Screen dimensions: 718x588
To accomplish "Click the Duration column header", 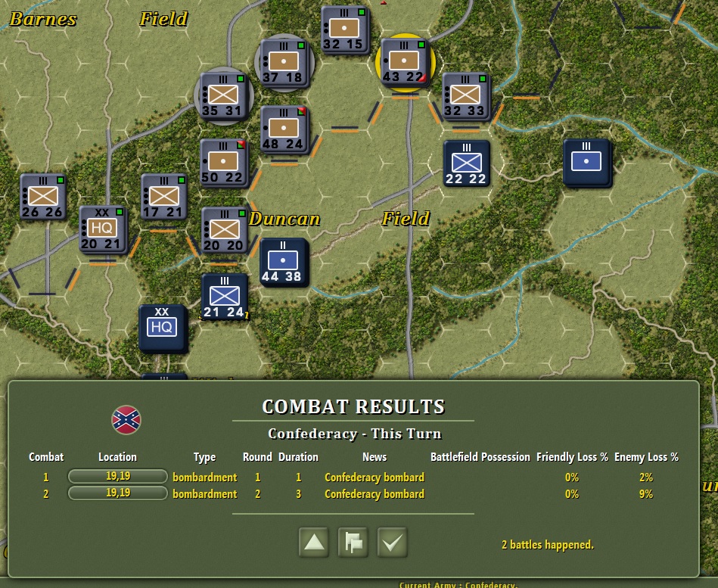I will [298, 457].
